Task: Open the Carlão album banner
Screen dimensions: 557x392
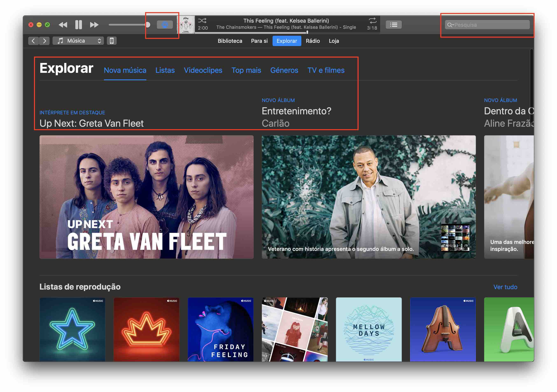Action: pos(368,197)
